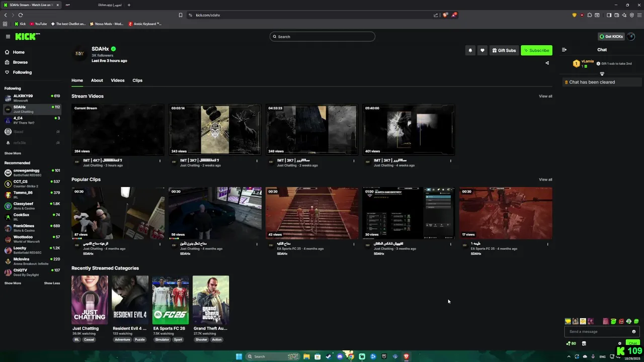Click the Kick logo
Viewport: 644px width, 362px height.
(27, 36)
